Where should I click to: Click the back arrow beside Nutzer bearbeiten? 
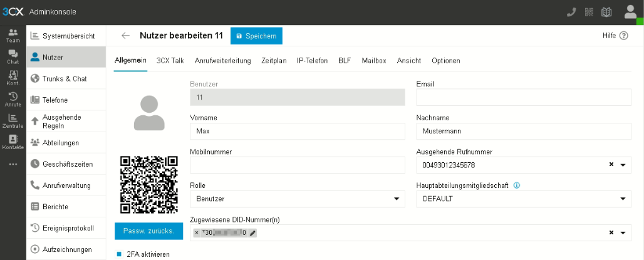tap(126, 36)
